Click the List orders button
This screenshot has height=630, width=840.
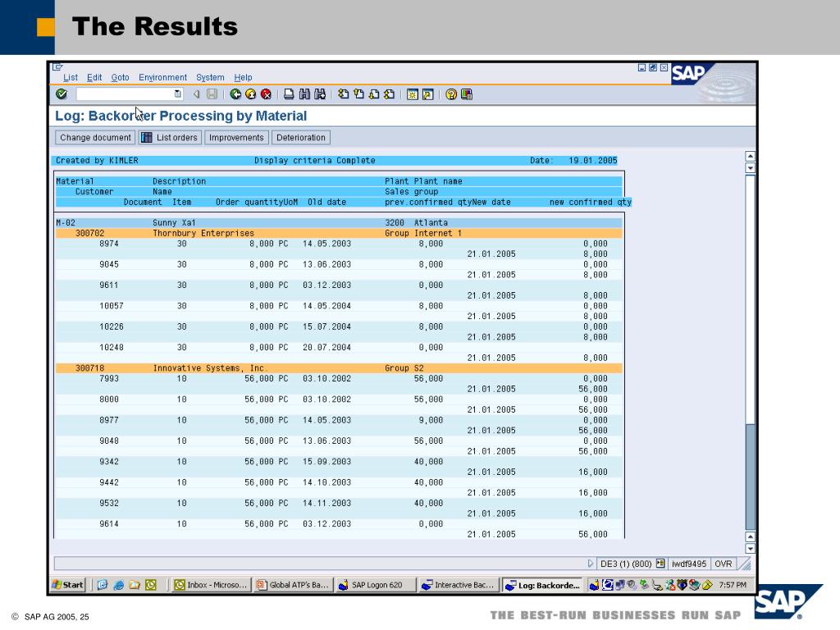(x=170, y=138)
